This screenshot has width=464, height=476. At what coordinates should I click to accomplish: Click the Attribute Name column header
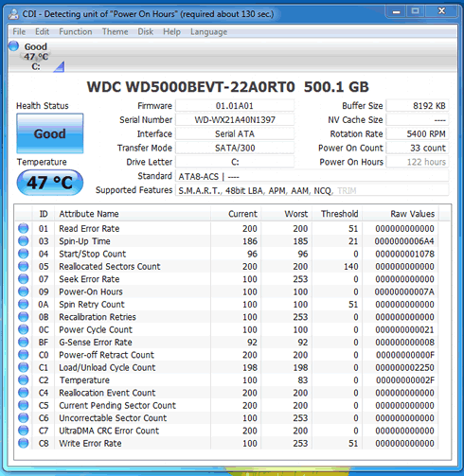(x=133, y=214)
